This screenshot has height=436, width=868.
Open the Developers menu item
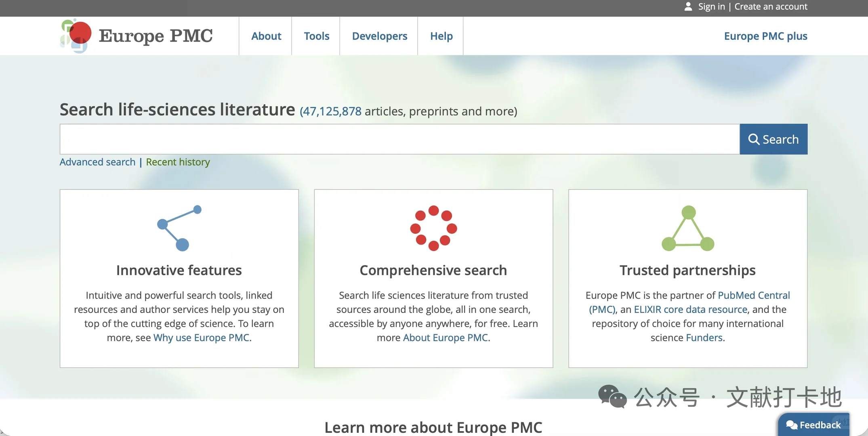(379, 36)
